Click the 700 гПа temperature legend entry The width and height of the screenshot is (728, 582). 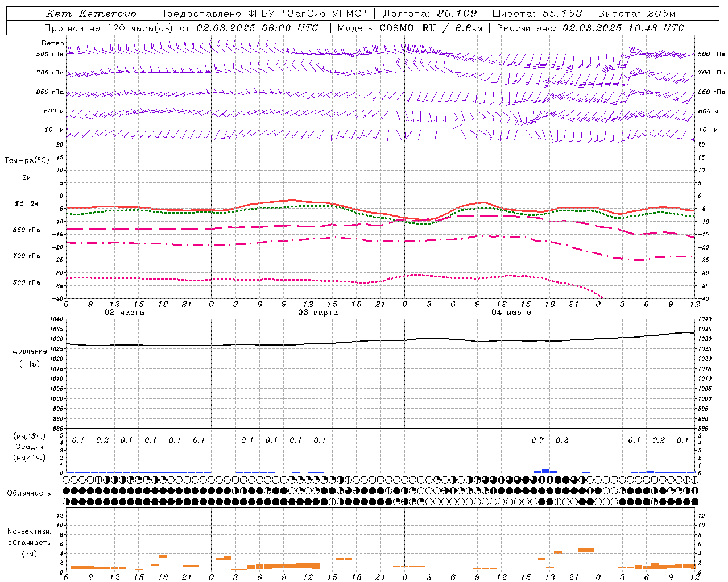click(26, 256)
